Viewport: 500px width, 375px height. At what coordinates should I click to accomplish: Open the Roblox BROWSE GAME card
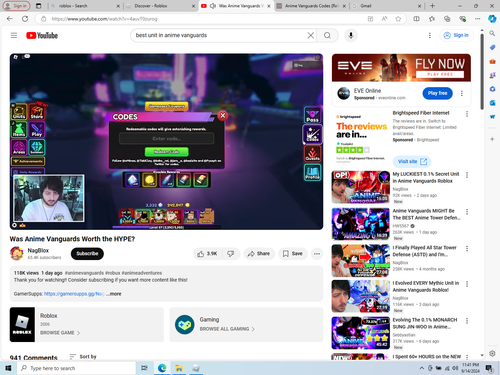(87, 324)
